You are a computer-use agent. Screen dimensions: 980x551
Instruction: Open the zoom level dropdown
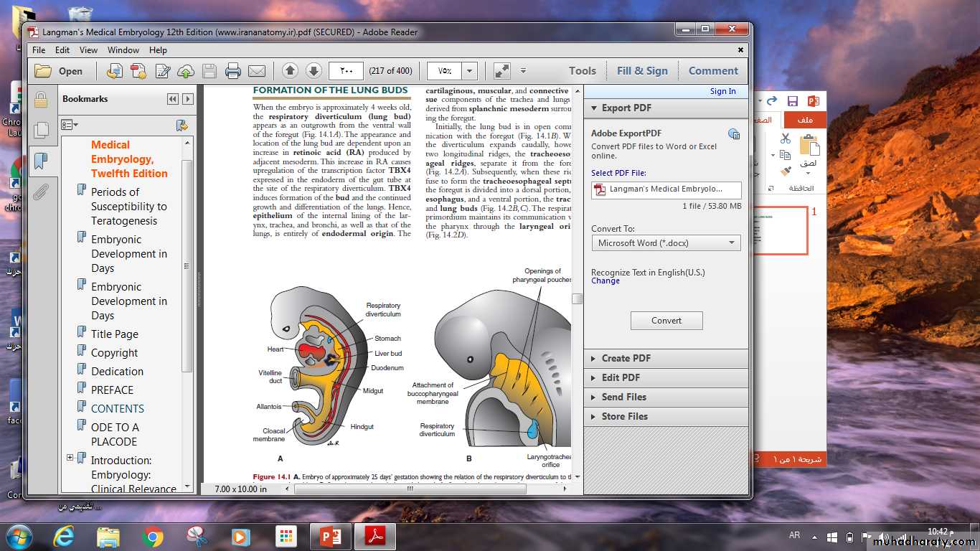pos(469,71)
